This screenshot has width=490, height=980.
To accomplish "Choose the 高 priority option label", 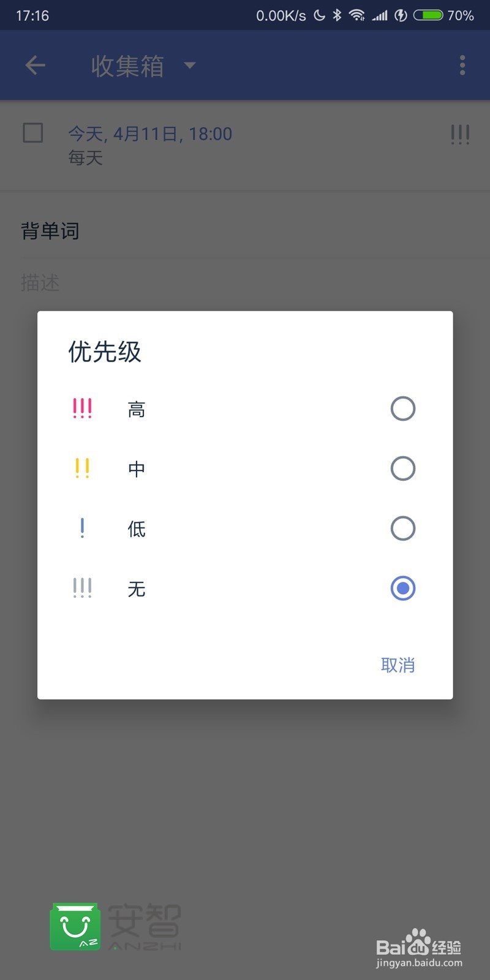I will pyautogui.click(x=137, y=409).
